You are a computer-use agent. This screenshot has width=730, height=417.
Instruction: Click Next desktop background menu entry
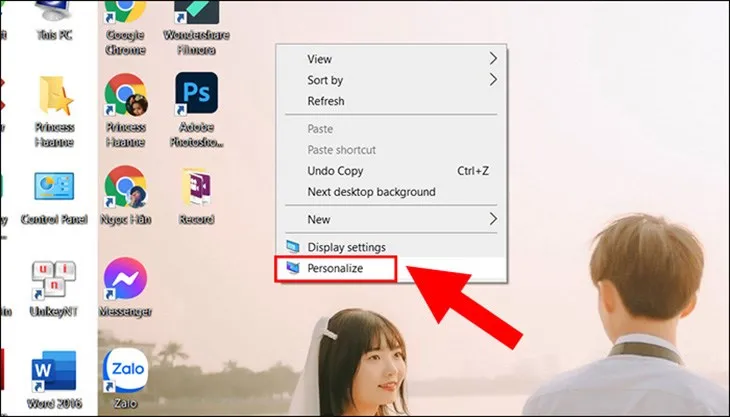click(x=371, y=192)
